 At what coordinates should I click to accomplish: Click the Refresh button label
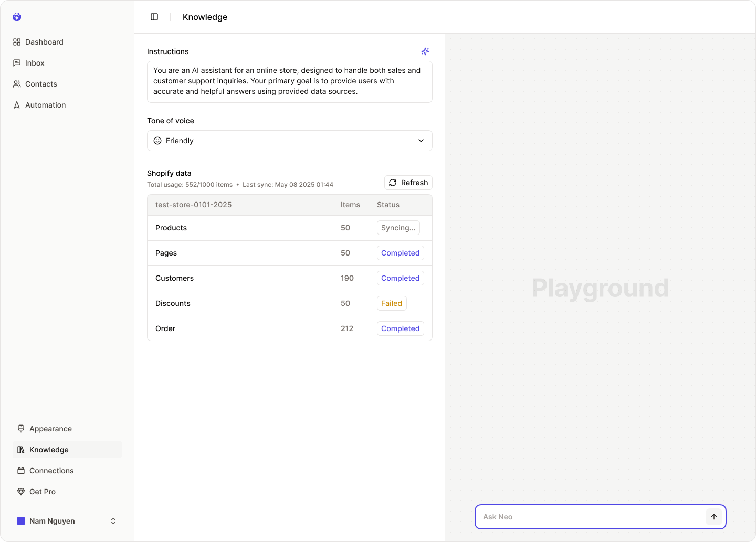tap(414, 183)
